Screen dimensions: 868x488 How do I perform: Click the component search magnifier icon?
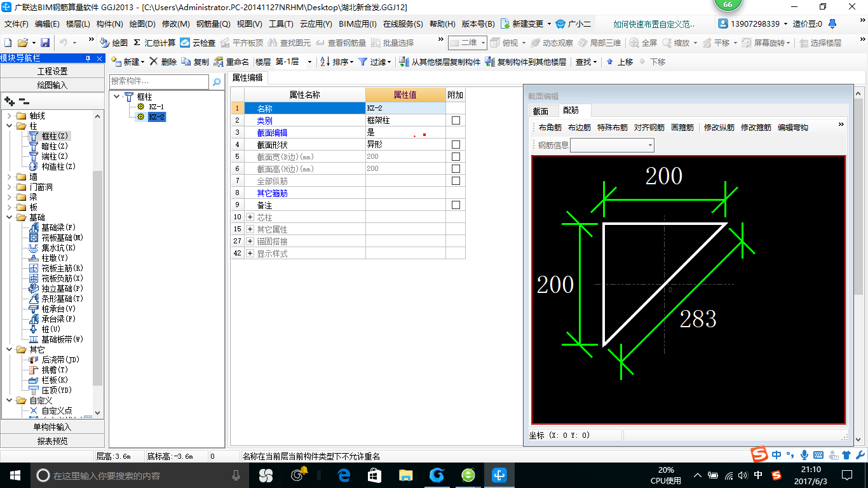pos(217,82)
